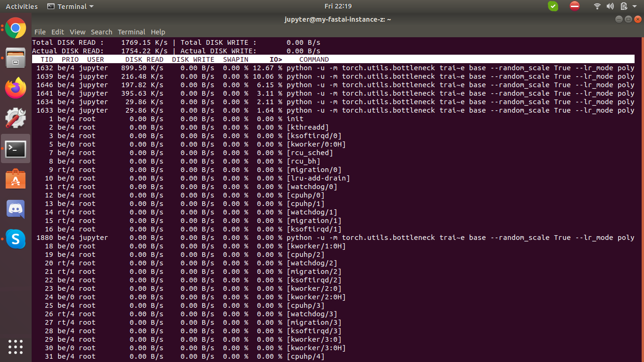Click the Terminal icon in the dock

click(x=16, y=149)
